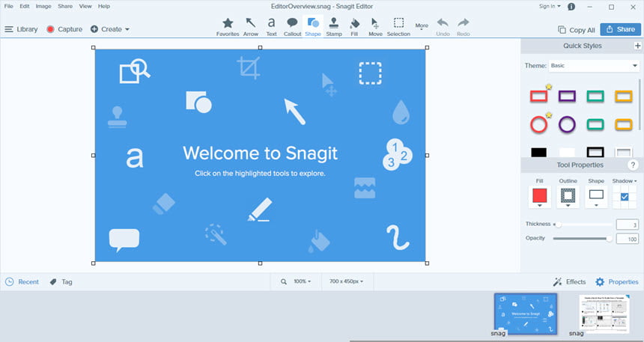The height and width of the screenshot is (342, 644).
Task: Open the Library panel
Action: (21, 29)
